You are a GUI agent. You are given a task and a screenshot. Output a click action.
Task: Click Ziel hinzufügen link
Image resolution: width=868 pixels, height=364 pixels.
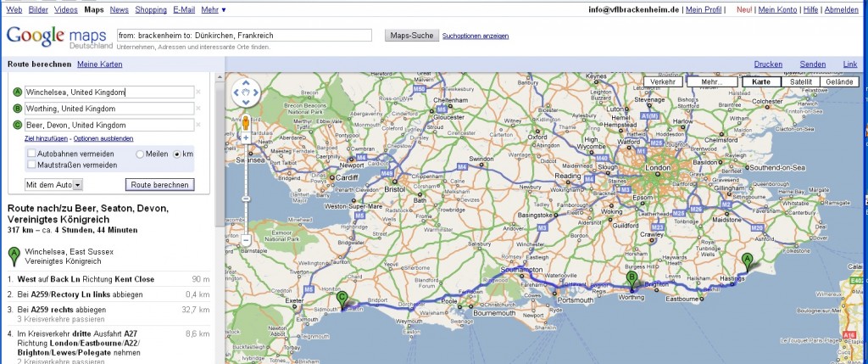pyautogui.click(x=46, y=138)
